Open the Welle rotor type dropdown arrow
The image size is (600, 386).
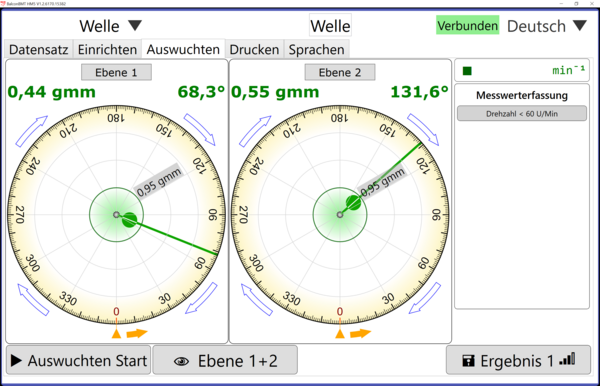[x=135, y=26]
